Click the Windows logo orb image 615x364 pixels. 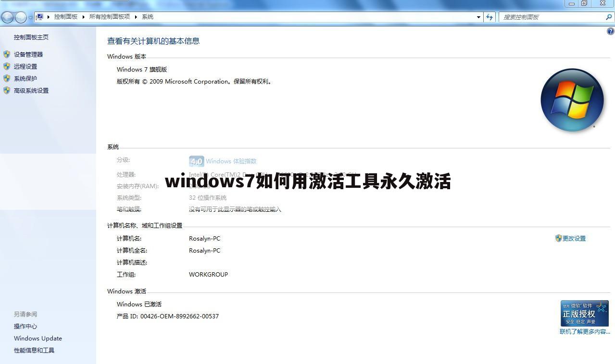[572, 100]
